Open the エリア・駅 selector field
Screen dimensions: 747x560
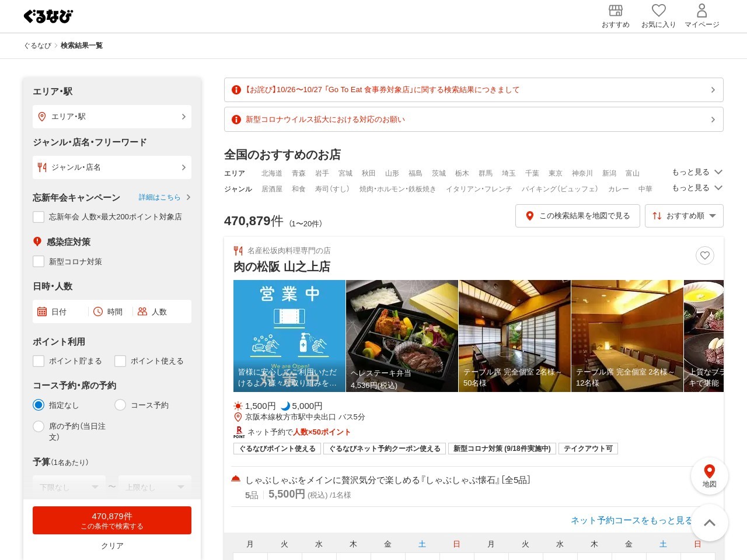click(112, 117)
